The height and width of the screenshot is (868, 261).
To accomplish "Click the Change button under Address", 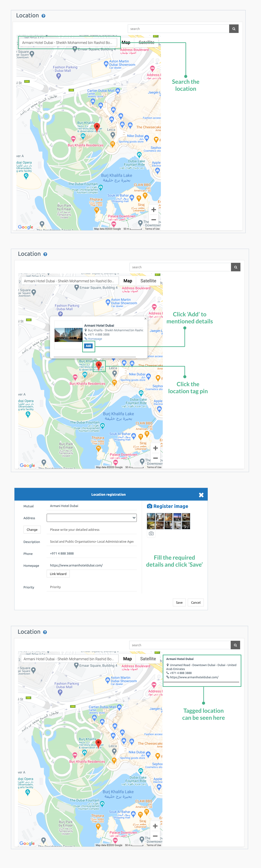I will pyautogui.click(x=32, y=529).
